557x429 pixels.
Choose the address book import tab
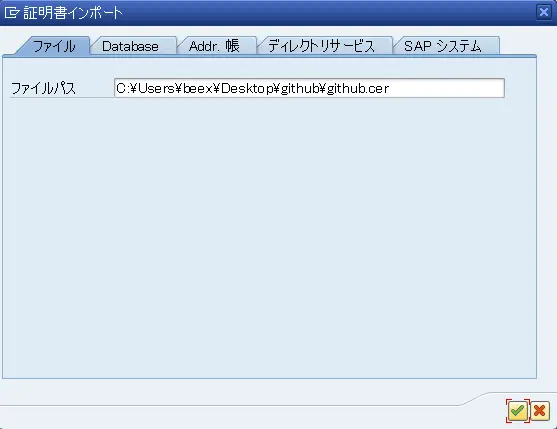(214, 46)
